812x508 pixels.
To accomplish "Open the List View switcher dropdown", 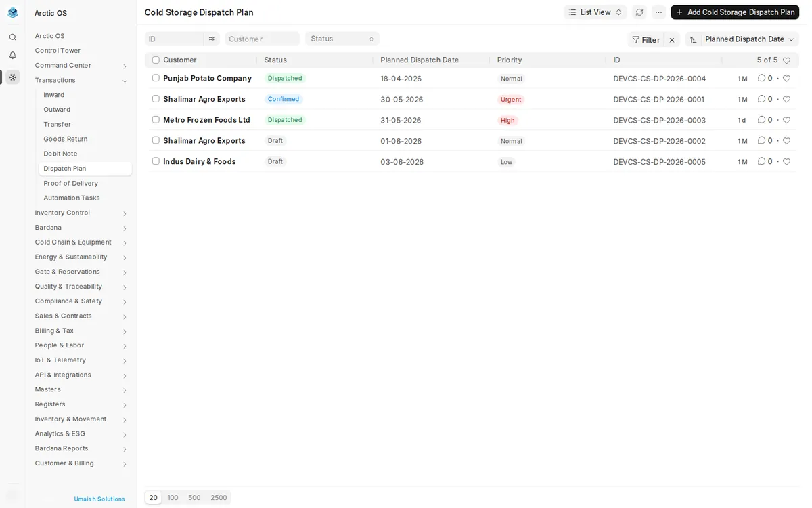I will point(595,12).
